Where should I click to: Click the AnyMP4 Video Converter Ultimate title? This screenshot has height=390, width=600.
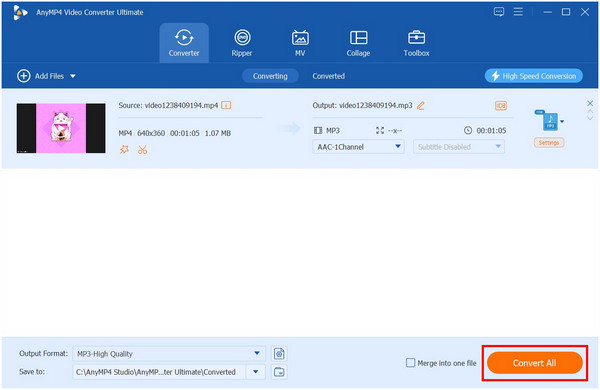90,12
